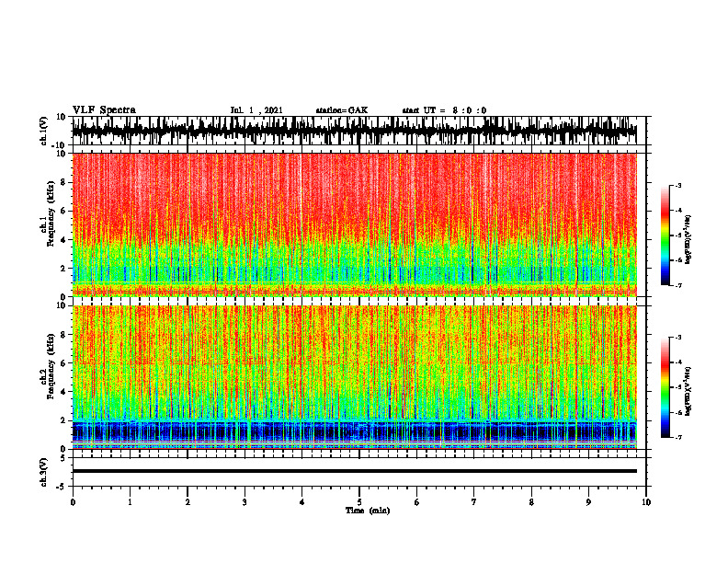728x563 pixels.
Task: Click the "4" tick on ch.2 frequency axis
Action: point(64,392)
